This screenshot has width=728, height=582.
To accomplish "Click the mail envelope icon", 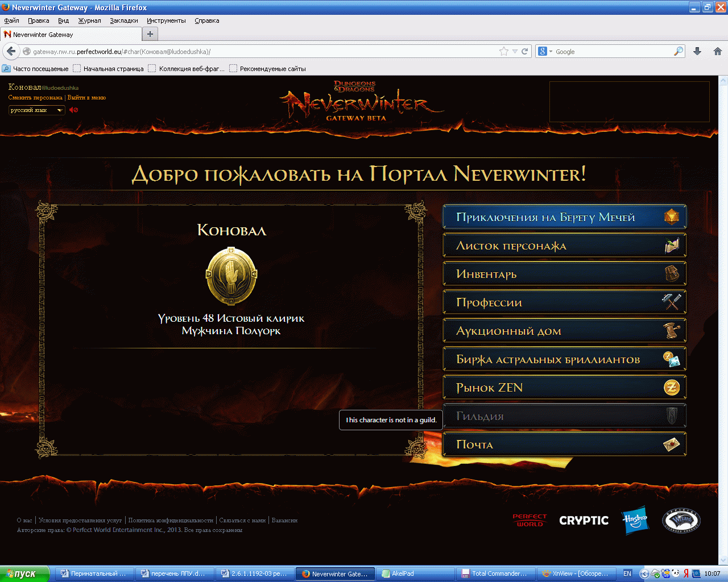I will point(672,444).
